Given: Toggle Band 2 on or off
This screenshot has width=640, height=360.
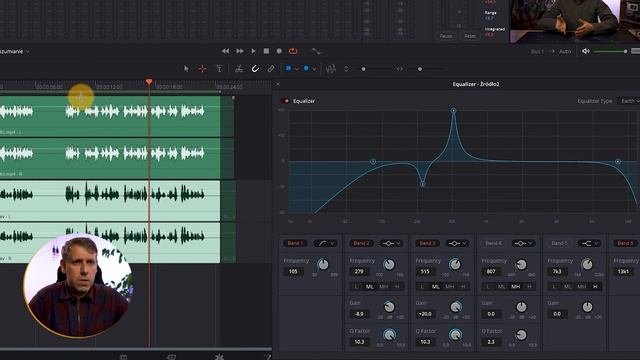Looking at the screenshot, I should [x=361, y=243].
